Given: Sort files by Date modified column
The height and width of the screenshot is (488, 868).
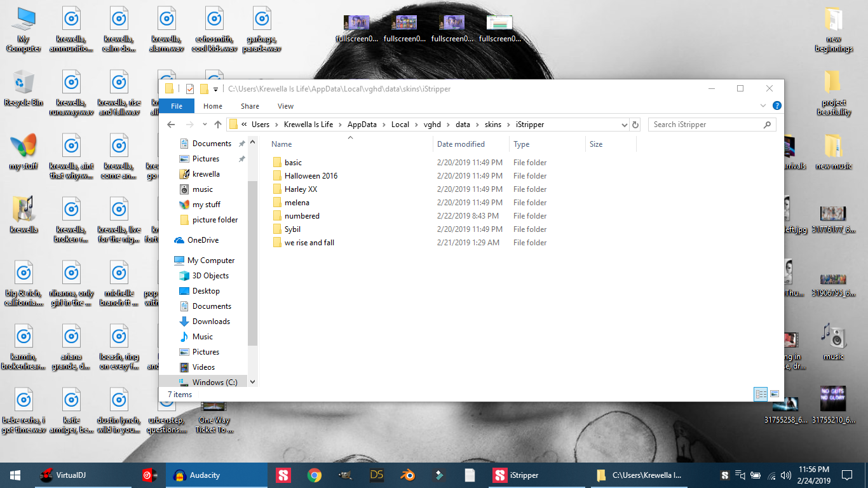Looking at the screenshot, I should (x=461, y=144).
